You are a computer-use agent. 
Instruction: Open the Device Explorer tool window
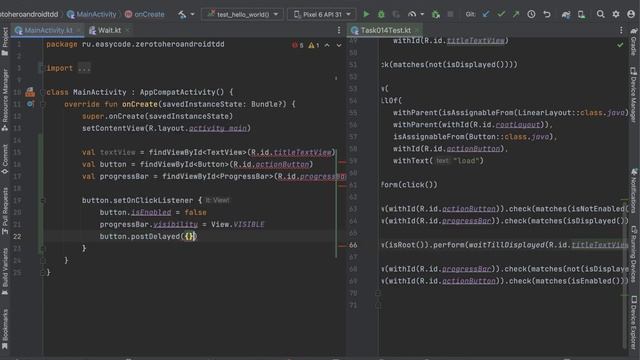tap(634, 322)
